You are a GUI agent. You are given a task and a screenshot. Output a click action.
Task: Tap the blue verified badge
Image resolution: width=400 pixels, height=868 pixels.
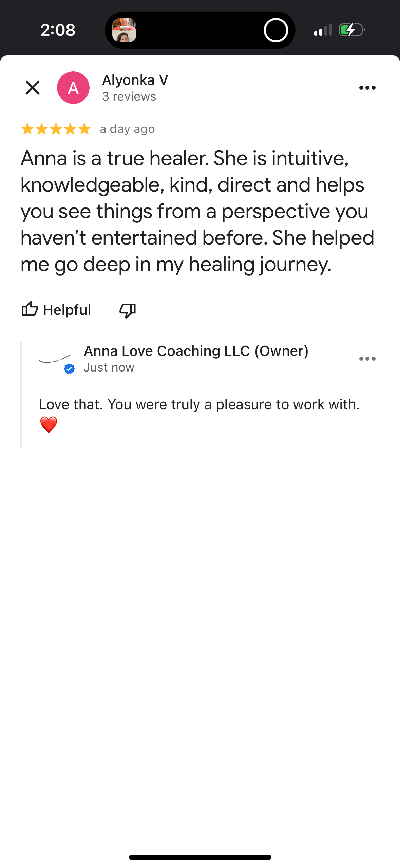point(69,369)
